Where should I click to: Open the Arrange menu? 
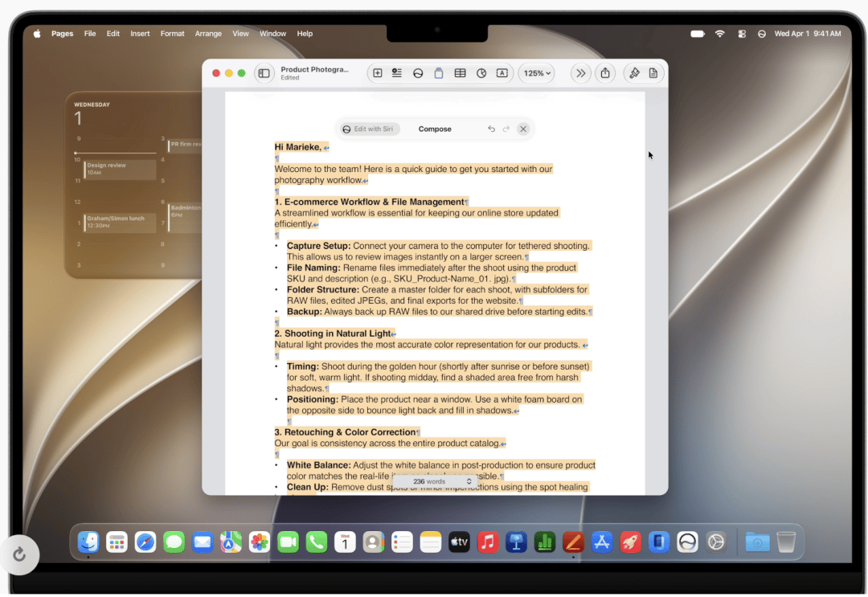pyautogui.click(x=208, y=34)
